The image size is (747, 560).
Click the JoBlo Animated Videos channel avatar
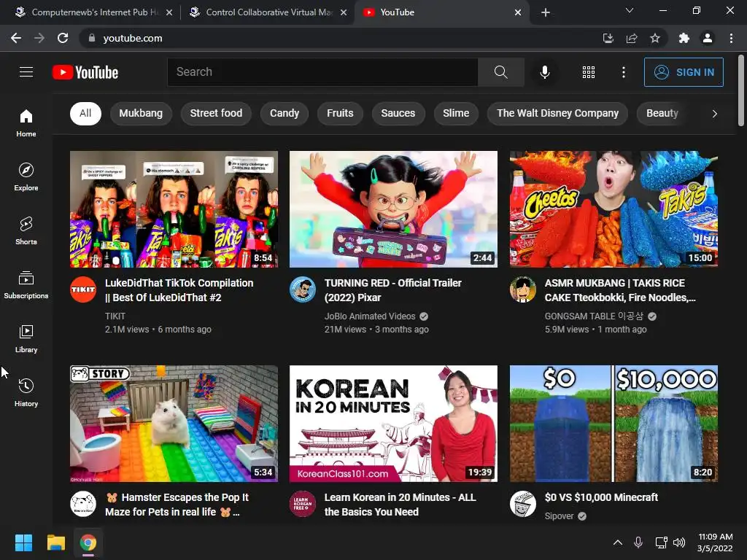click(303, 289)
